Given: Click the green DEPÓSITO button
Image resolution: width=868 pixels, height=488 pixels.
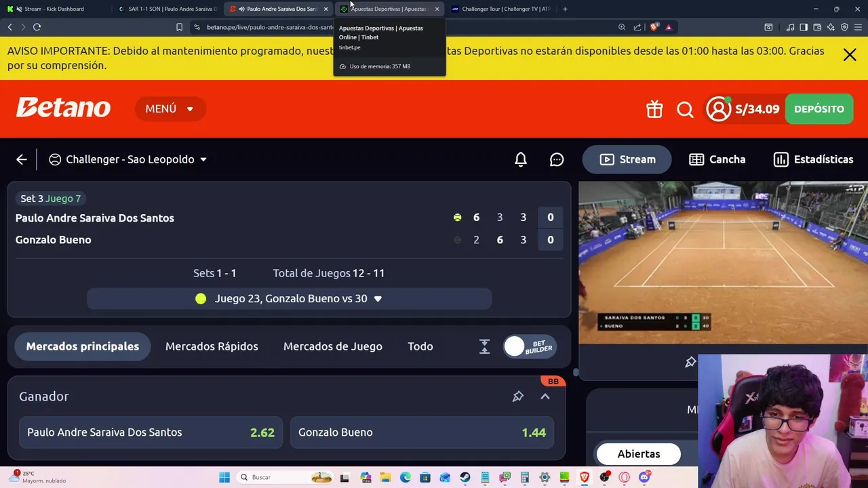Looking at the screenshot, I should pyautogui.click(x=819, y=109).
